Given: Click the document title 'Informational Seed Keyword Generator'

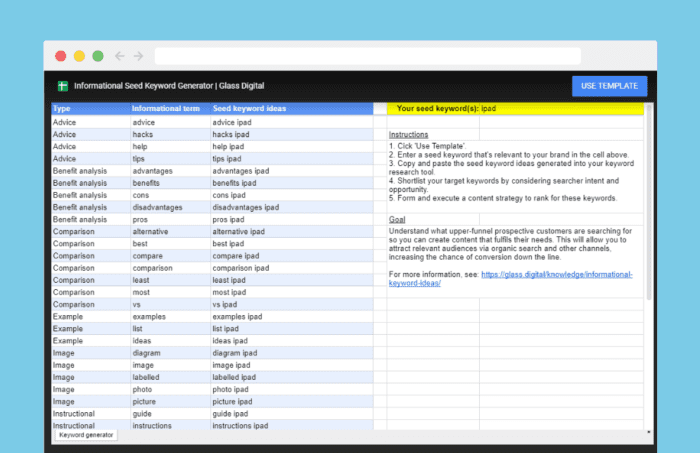Looking at the screenshot, I should 143,86.
